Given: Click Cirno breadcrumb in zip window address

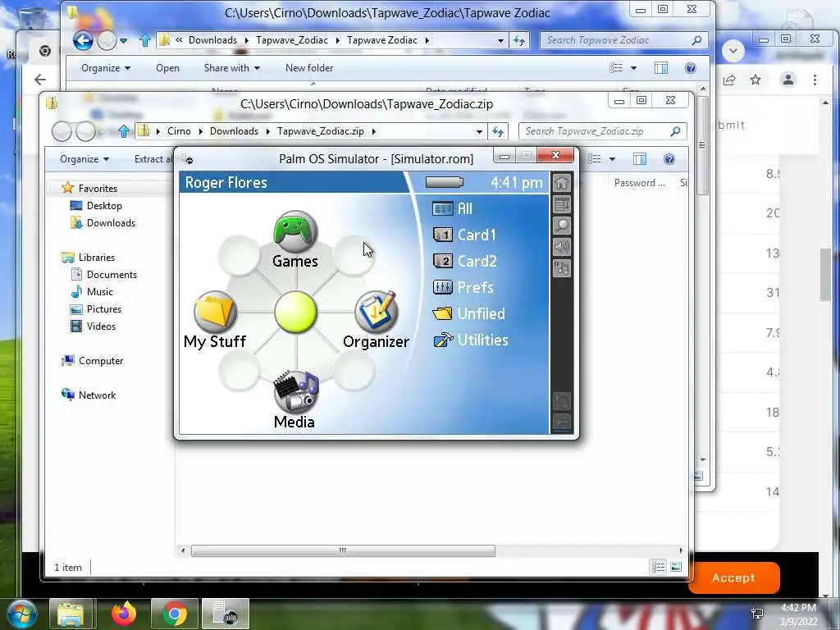Looking at the screenshot, I should pos(179,131).
